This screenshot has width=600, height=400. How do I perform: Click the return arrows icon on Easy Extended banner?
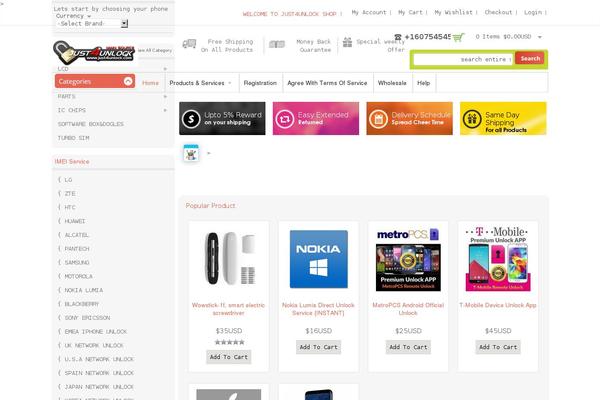click(285, 119)
